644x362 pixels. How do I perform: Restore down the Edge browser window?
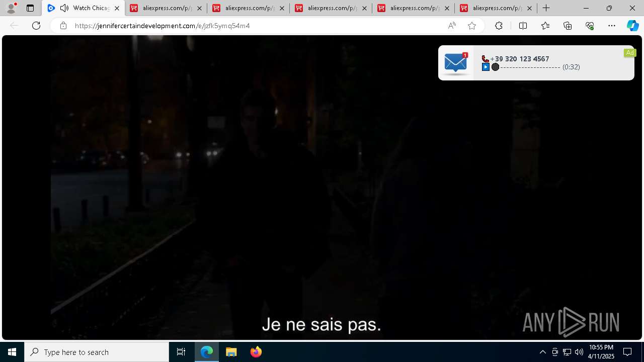tap(609, 8)
